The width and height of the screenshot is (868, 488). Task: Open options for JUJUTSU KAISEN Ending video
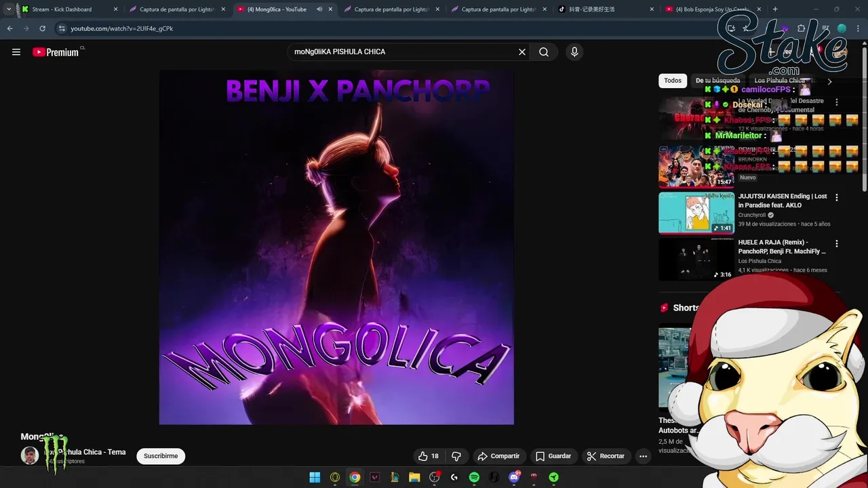click(836, 197)
